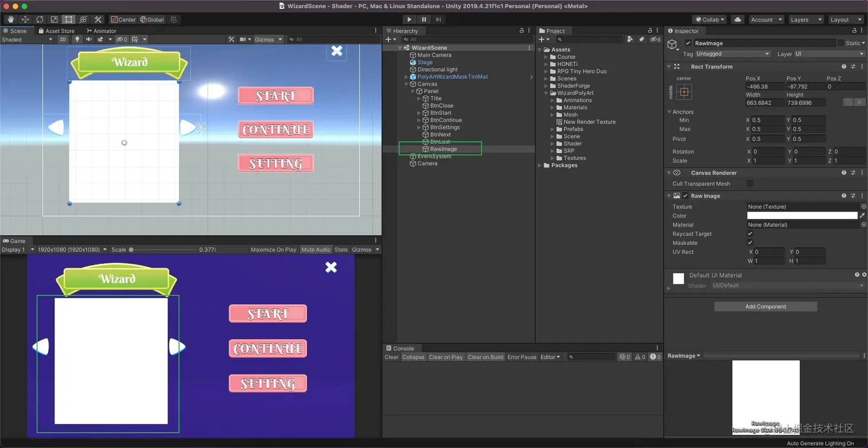Screen dimensions: 868x448
Task: Uncheck Maskable checkbox
Action: 750,243
